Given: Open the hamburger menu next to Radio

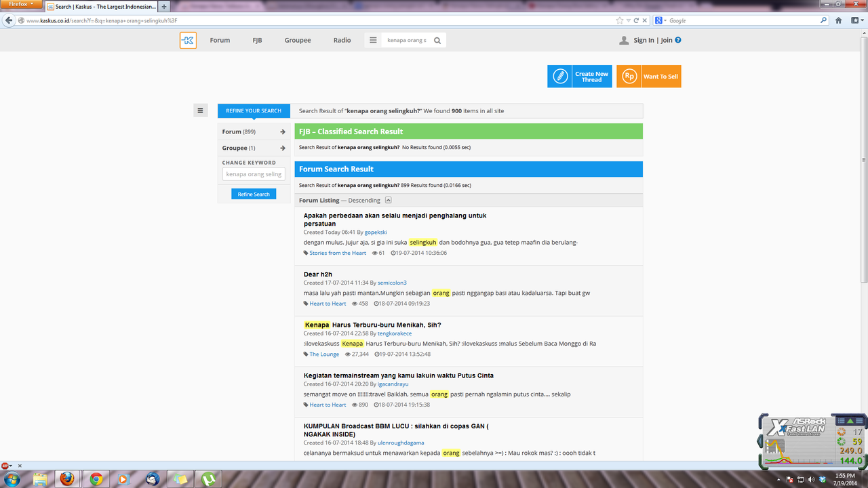Looking at the screenshot, I should pyautogui.click(x=373, y=41).
